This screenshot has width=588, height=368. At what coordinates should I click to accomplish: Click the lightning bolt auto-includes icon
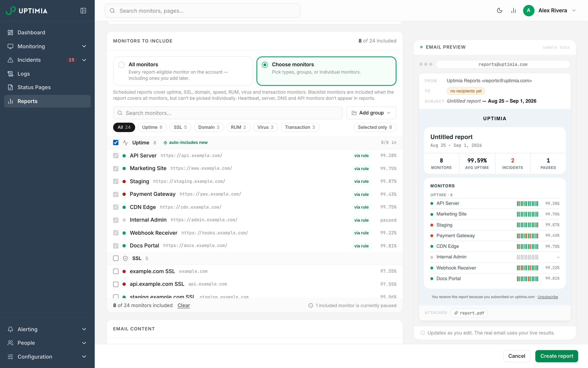click(x=165, y=143)
